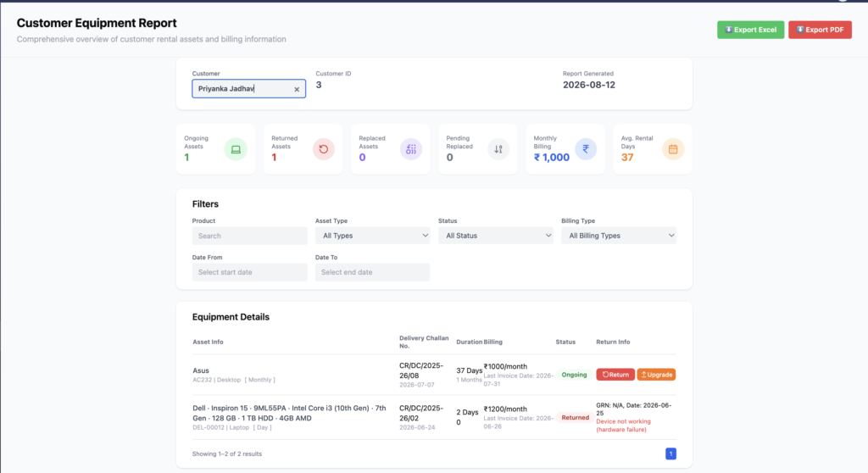This screenshot has height=473, width=868.
Task: Click the Pending Replaced arrows icon
Action: [x=498, y=149]
